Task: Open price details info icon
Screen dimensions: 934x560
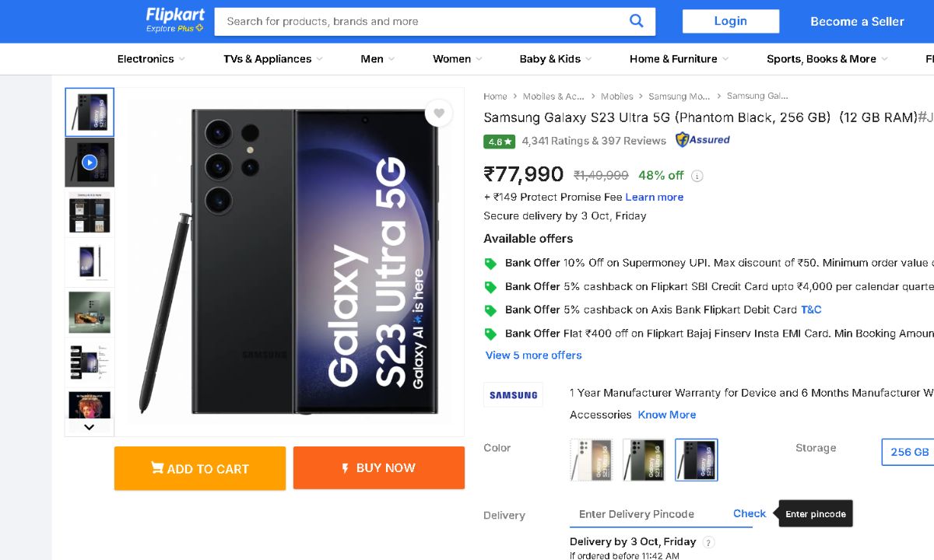Action: [697, 176]
